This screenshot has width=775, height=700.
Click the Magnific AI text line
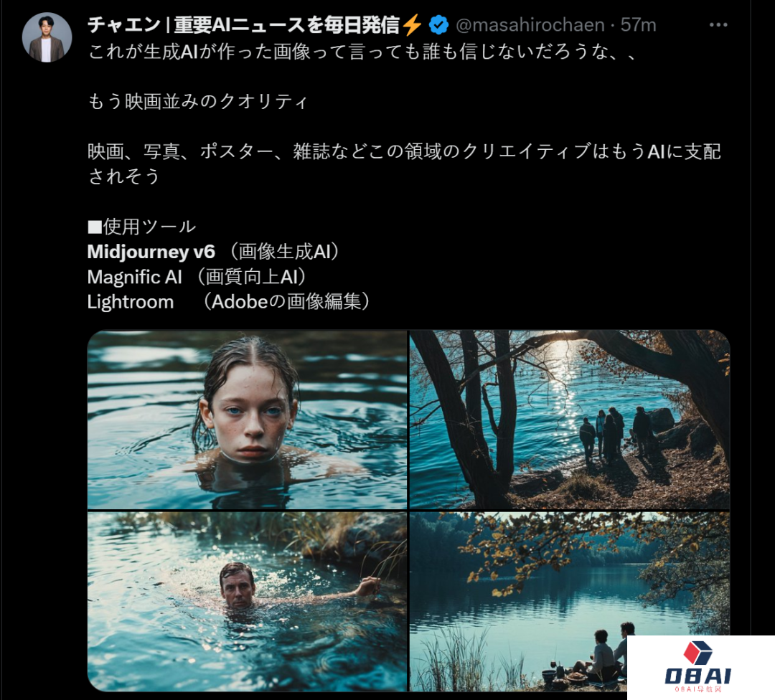[x=198, y=277]
